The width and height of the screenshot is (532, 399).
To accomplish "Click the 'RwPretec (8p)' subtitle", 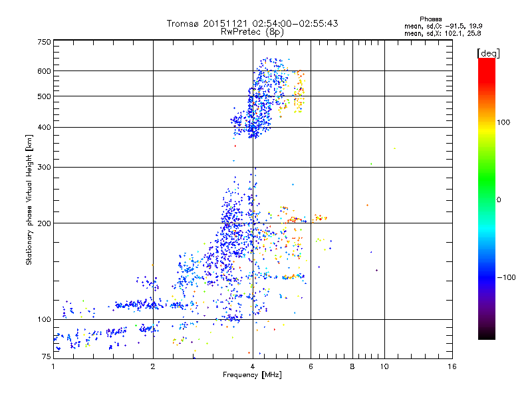I will [x=252, y=32].
